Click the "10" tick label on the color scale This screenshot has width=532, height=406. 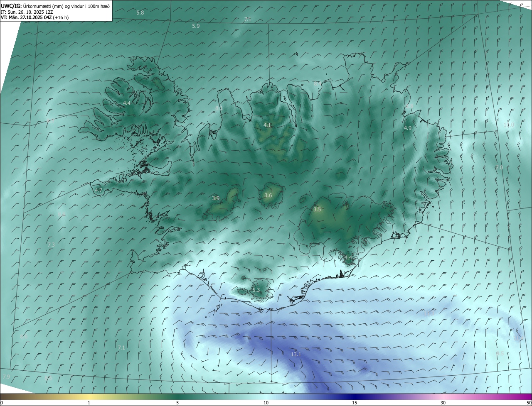coord(266,403)
